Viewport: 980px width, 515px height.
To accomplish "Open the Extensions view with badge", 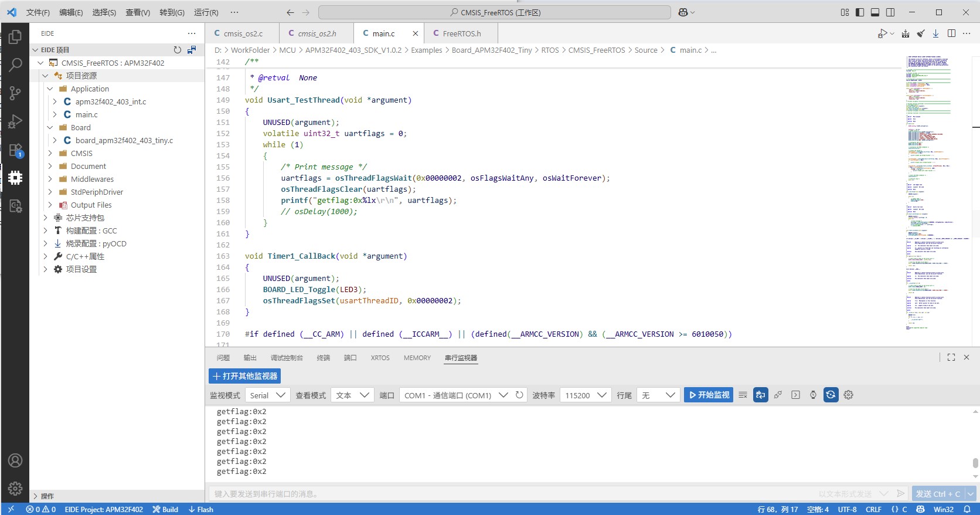I will 15,150.
